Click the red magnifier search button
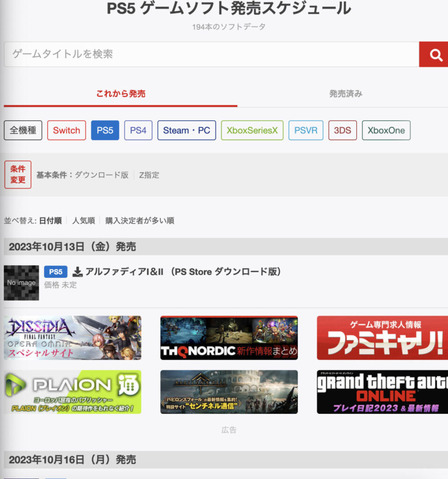Image resolution: width=448 pixels, height=479 pixels. point(433,54)
